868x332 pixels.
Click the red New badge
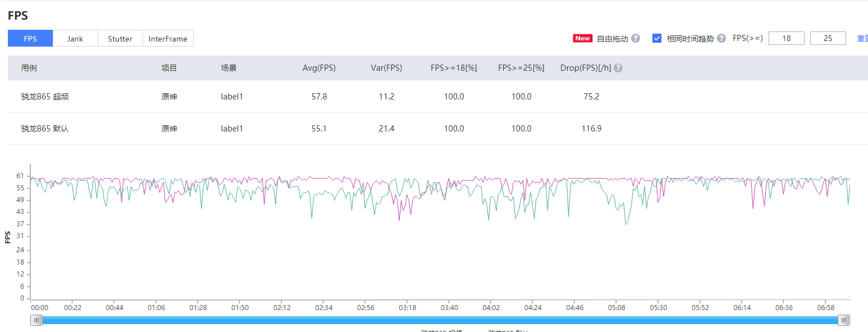(582, 38)
